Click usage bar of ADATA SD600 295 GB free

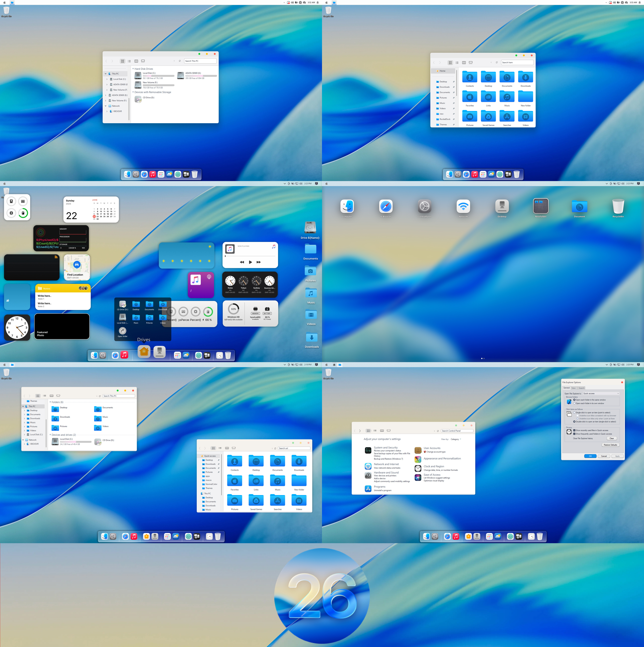201,76
